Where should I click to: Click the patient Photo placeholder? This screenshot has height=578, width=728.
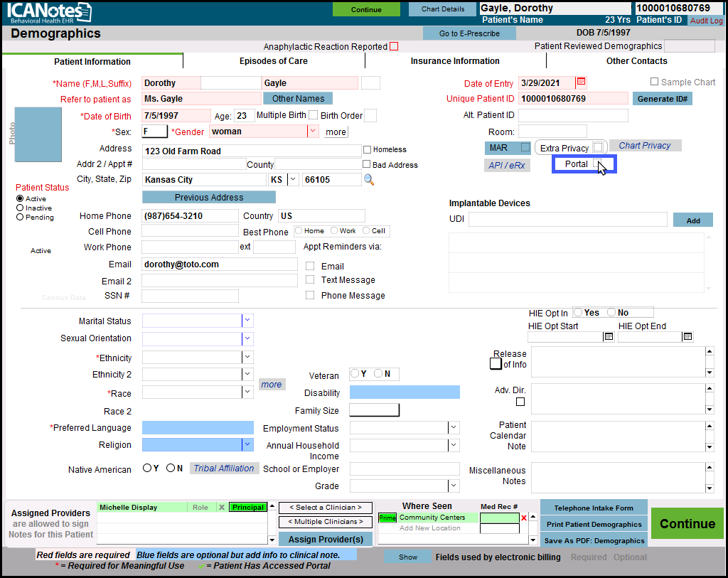[37, 134]
